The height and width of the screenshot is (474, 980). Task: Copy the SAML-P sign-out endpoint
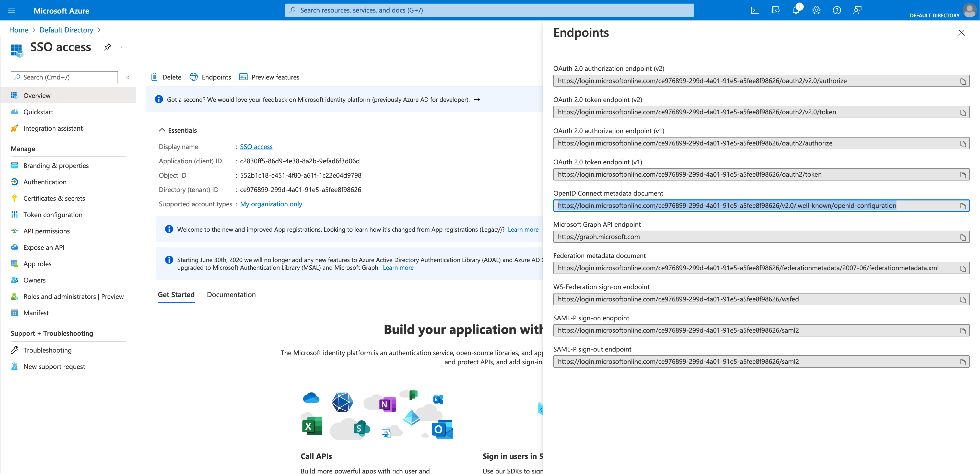click(x=963, y=362)
